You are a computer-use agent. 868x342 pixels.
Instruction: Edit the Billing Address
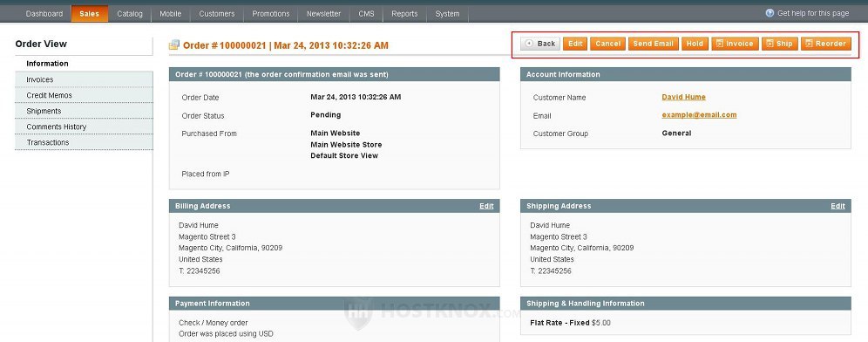(486, 206)
